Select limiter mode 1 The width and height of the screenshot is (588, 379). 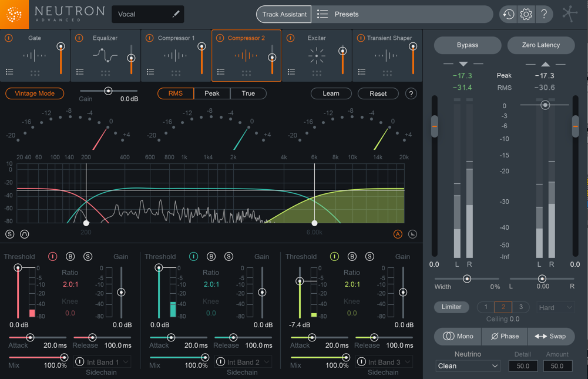(x=486, y=307)
